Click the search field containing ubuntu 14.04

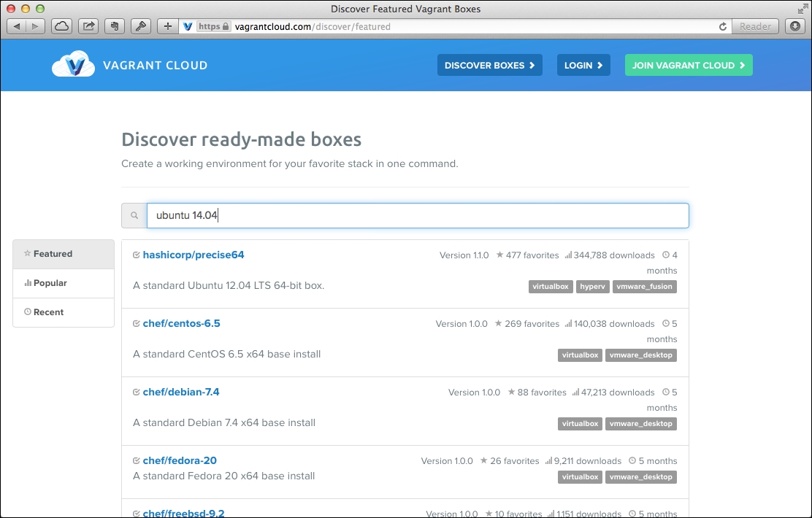point(418,215)
